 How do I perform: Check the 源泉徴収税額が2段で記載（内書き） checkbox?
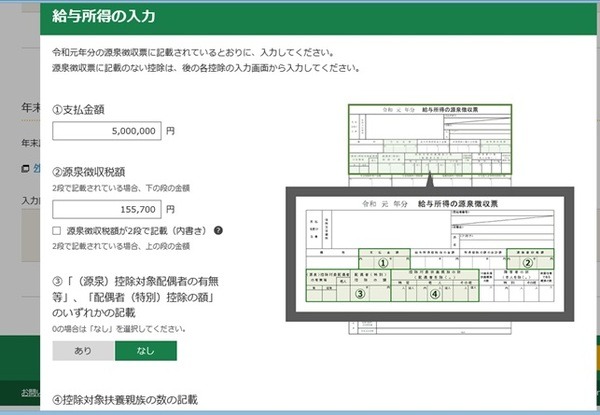click(x=57, y=231)
